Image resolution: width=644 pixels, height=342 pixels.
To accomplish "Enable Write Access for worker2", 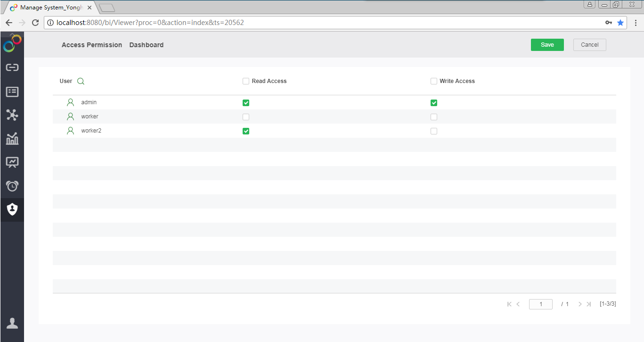I will [434, 131].
